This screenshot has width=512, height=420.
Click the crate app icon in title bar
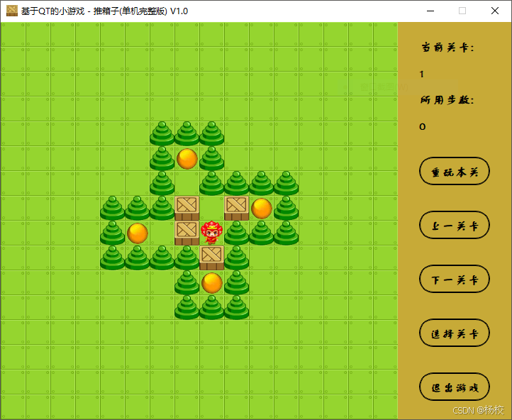coord(12,11)
